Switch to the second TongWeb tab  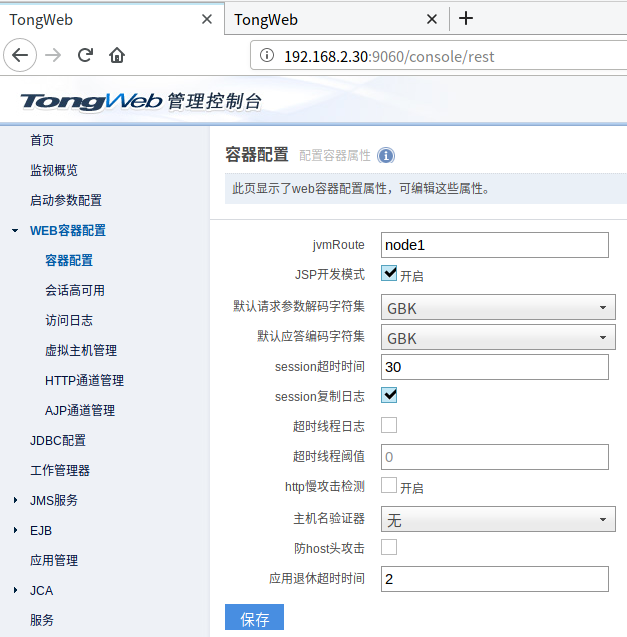click(337, 19)
